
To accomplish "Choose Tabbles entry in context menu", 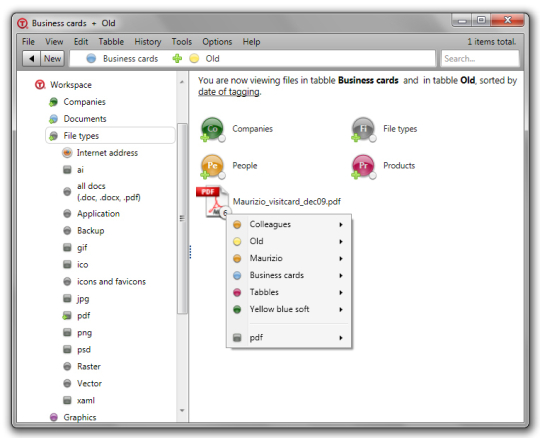I will point(289,292).
